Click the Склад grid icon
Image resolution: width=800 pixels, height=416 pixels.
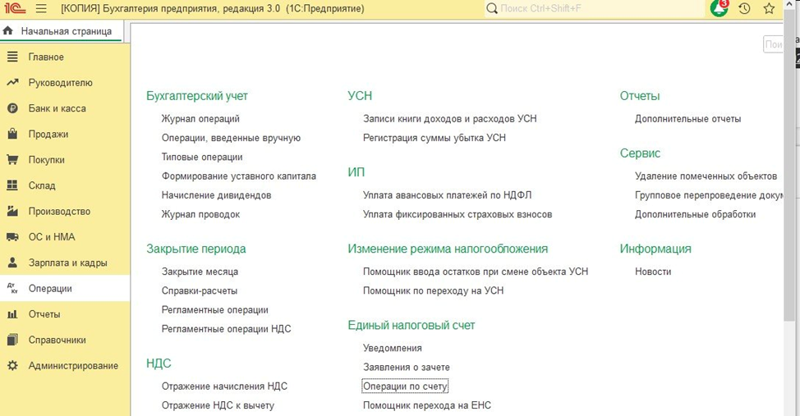[x=12, y=185]
